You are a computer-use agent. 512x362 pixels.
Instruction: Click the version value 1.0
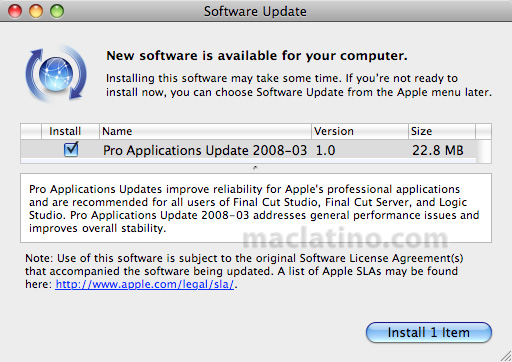325,150
